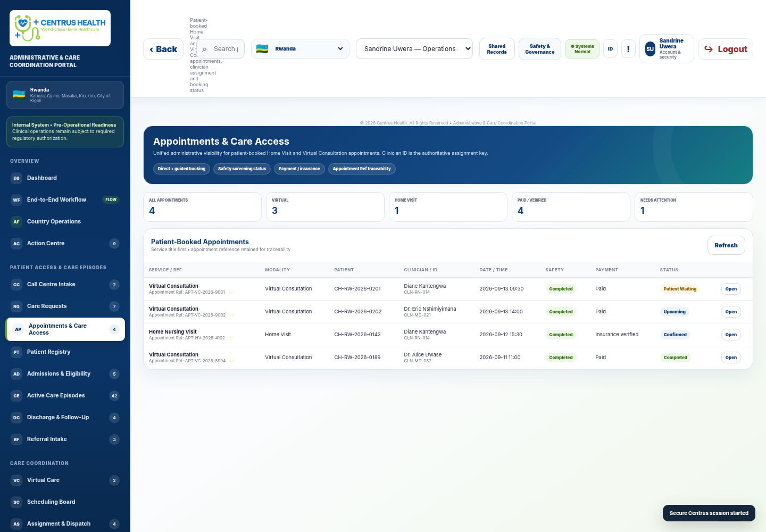Viewport: 766px width, 532px height.
Task: Click the Action Centre 9 badge
Action: (x=114, y=244)
